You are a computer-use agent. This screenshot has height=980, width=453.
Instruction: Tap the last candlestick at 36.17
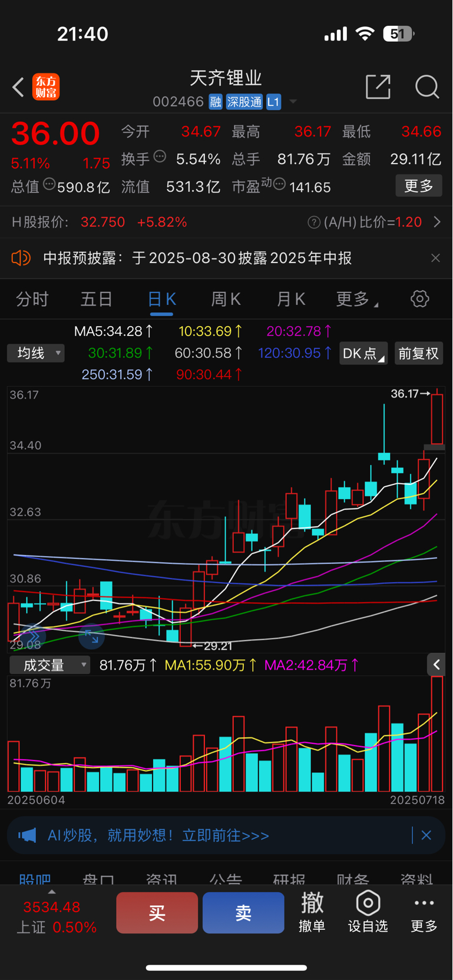437,420
